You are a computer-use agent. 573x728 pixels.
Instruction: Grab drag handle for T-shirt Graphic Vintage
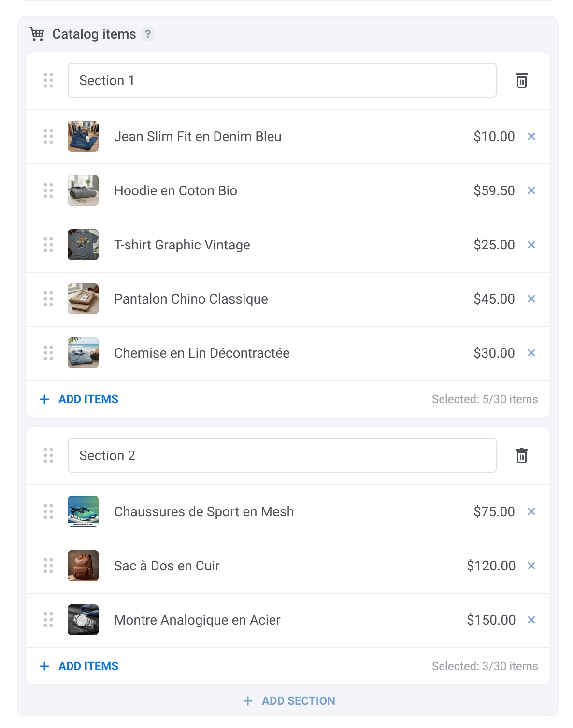pos(48,245)
